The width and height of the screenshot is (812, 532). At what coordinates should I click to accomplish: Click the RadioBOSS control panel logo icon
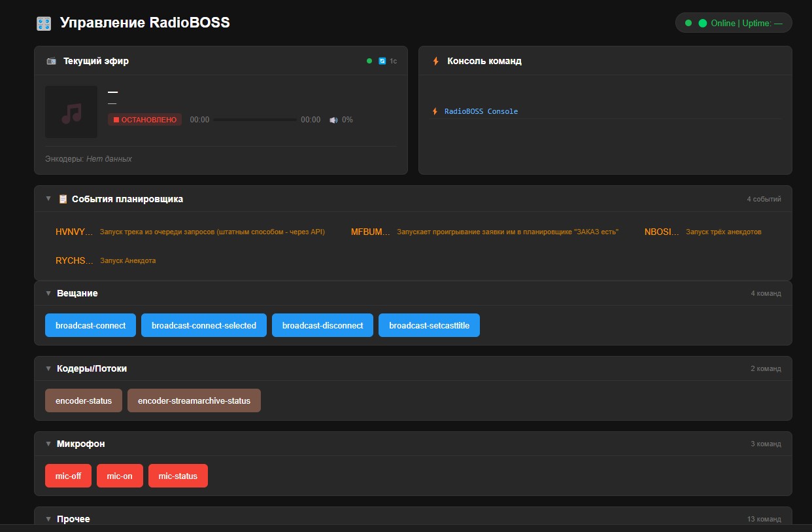point(44,24)
